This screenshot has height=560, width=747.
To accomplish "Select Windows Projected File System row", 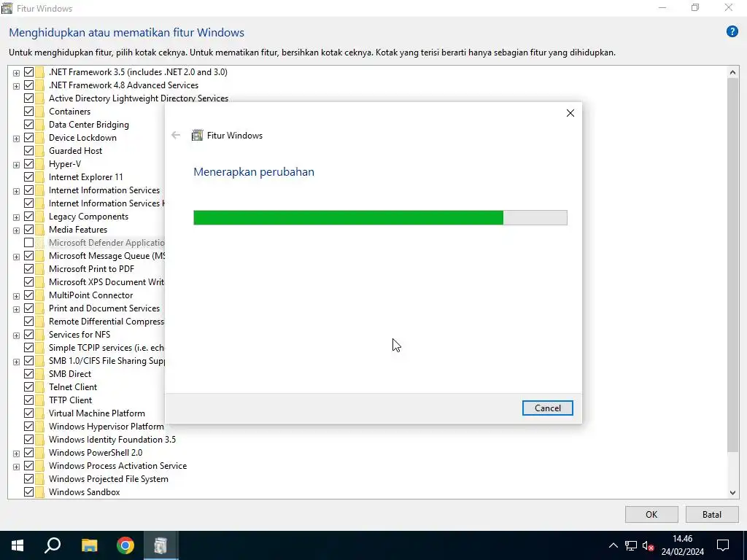I will tap(108, 479).
